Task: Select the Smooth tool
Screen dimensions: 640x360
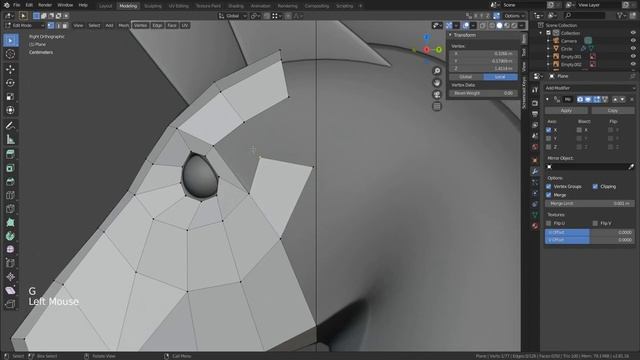Action: click(11, 249)
